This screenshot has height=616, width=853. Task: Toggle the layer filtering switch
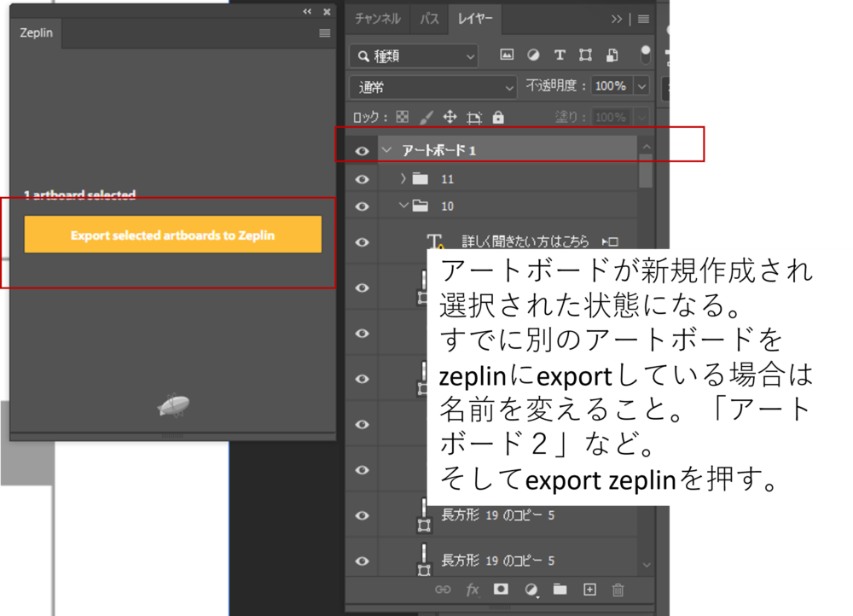click(x=645, y=55)
